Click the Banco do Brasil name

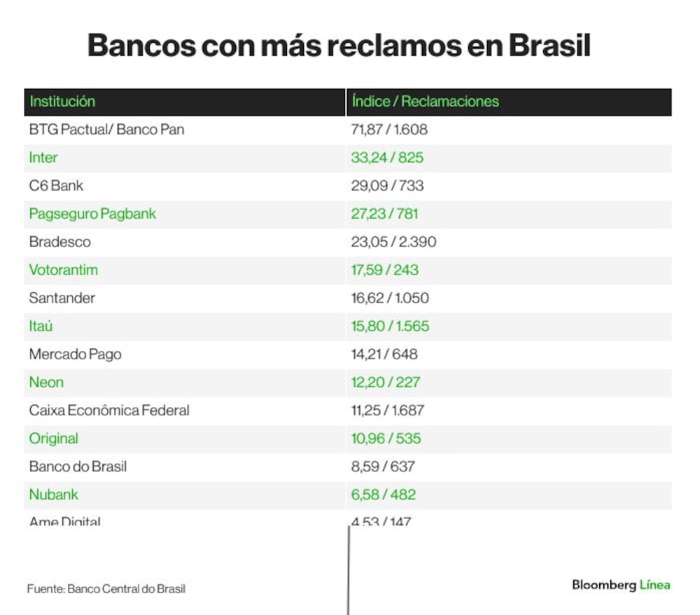78,467
